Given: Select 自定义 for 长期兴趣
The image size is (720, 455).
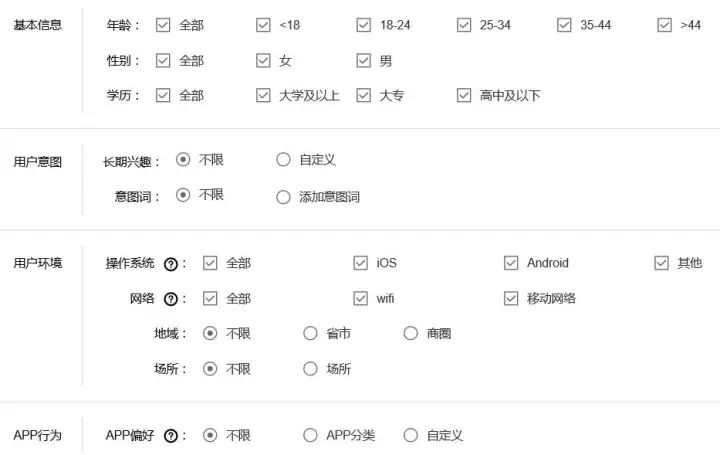Looking at the screenshot, I should (283, 160).
